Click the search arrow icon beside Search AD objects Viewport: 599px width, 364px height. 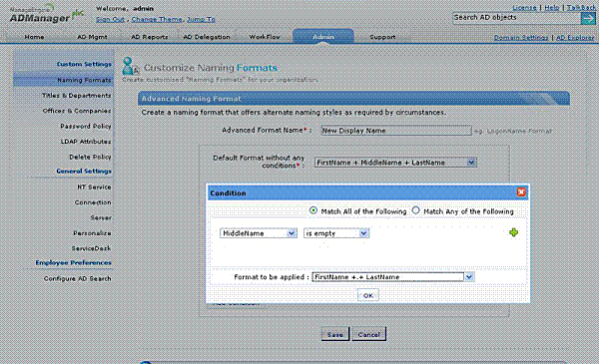[588, 18]
